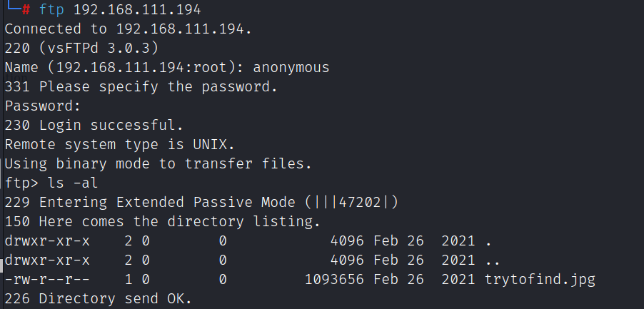Viewport: 644px width, 309px height.
Task: Click the trytofind.jpg filename in the listing
Action: pyautogui.click(x=540, y=279)
